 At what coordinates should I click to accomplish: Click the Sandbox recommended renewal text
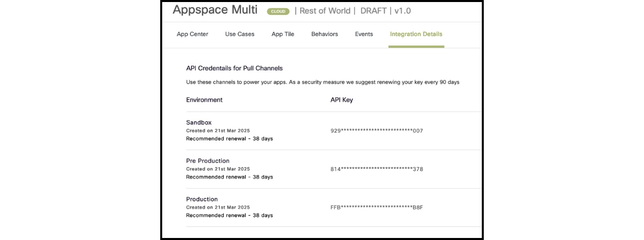click(x=229, y=139)
